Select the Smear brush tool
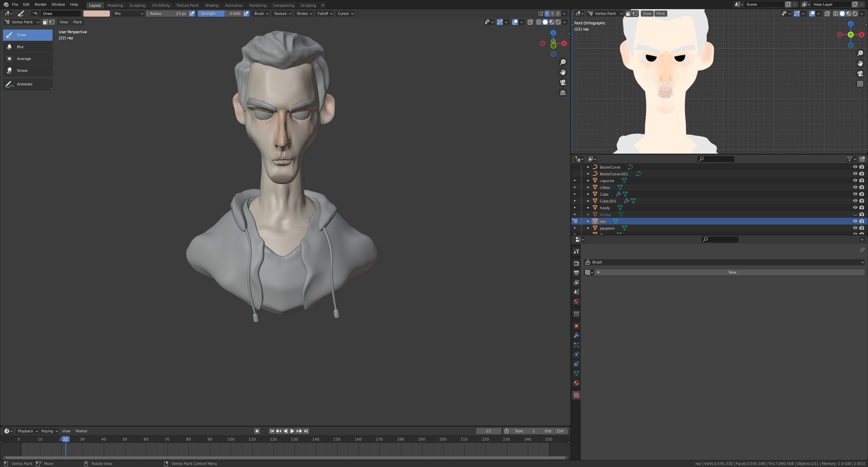 click(x=22, y=71)
